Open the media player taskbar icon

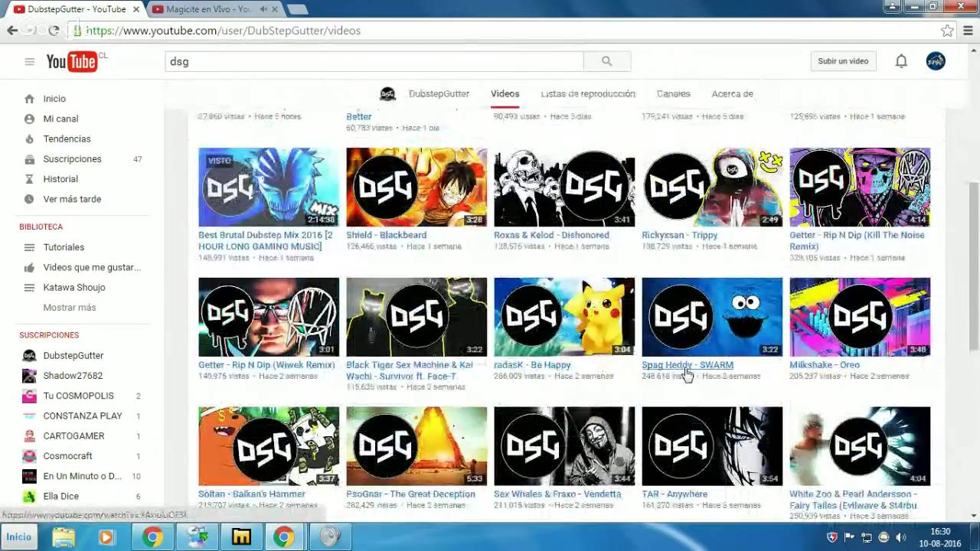106,537
